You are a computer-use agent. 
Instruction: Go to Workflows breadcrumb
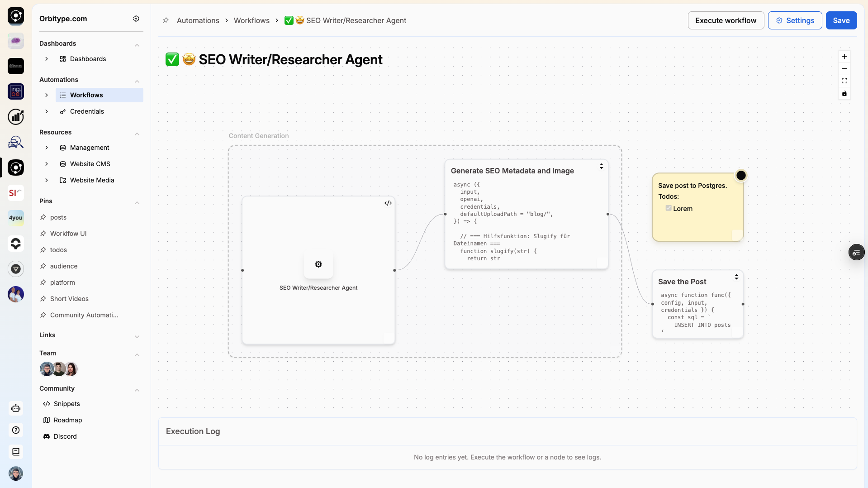[251, 20]
